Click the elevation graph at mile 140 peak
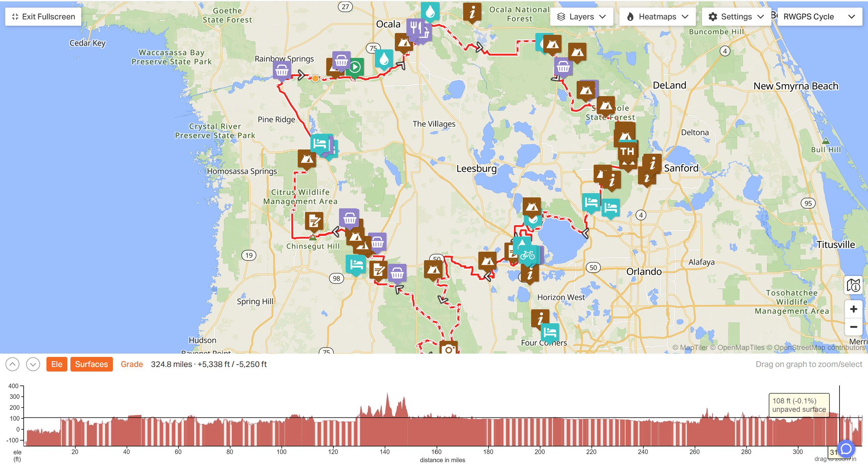This screenshot has width=868, height=467. [x=387, y=399]
